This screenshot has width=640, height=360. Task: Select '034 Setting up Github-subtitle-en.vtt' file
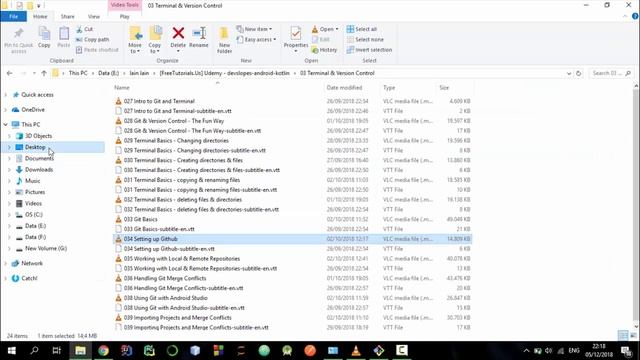click(169, 249)
